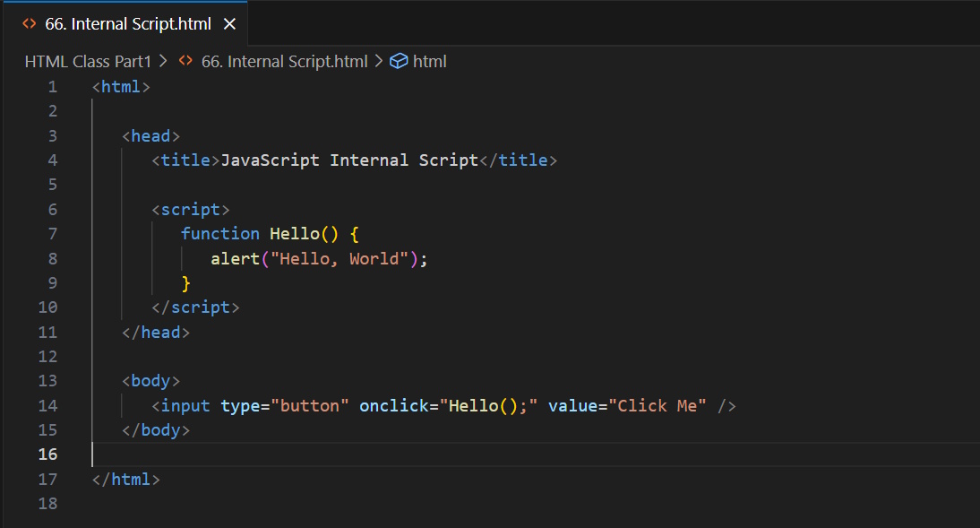This screenshot has width=980, height=528.
Task: Click the opening script tag on line 6
Action: tap(190, 209)
